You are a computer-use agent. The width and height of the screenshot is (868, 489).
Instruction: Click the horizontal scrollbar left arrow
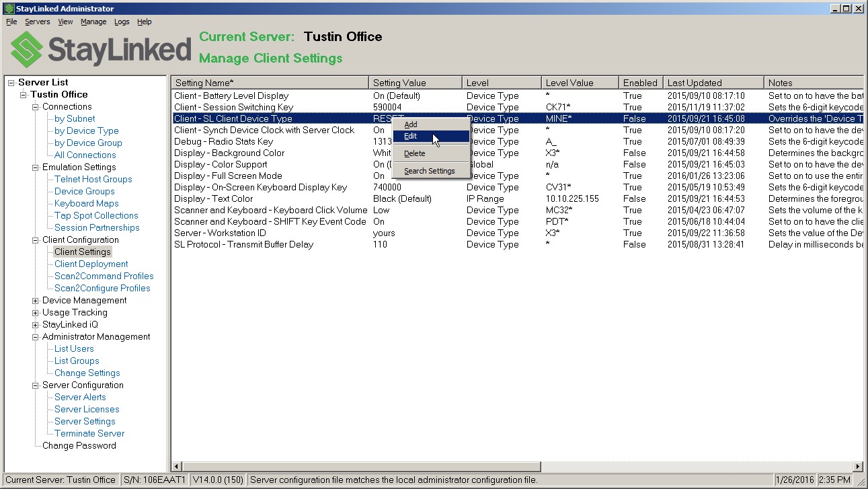point(177,467)
